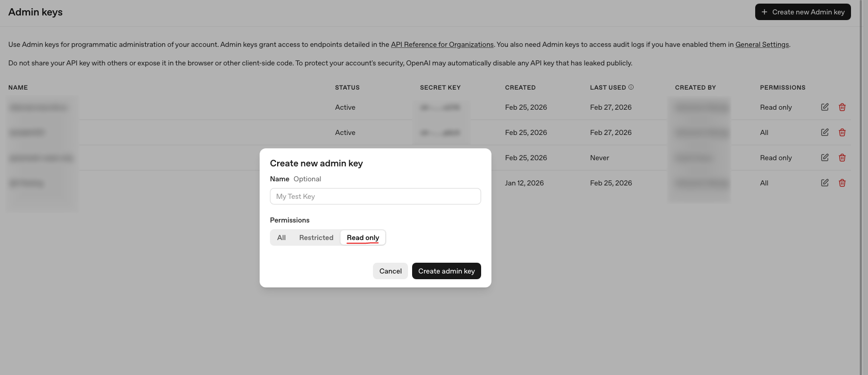868x375 pixels.
Task: Cancel the new admin key dialog
Action: (390, 271)
